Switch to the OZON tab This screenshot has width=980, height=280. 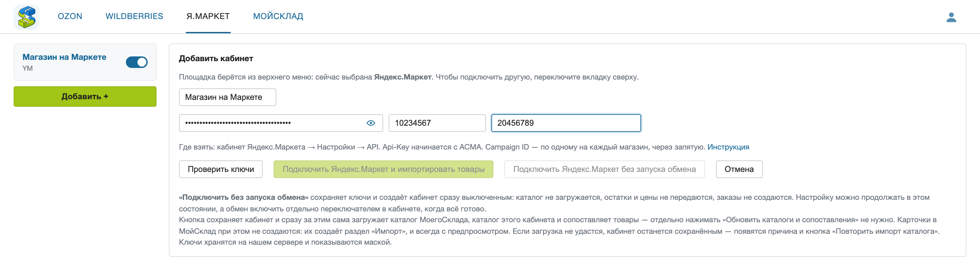pyautogui.click(x=70, y=16)
